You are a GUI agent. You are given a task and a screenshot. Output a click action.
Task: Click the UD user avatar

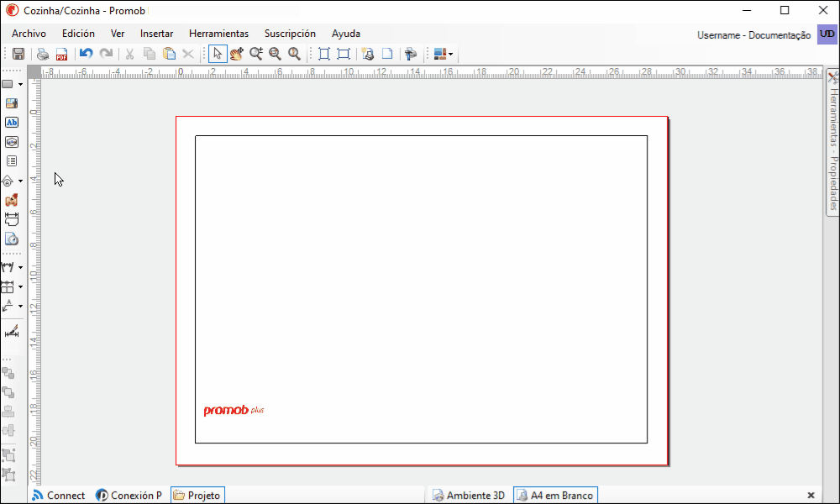[827, 34]
